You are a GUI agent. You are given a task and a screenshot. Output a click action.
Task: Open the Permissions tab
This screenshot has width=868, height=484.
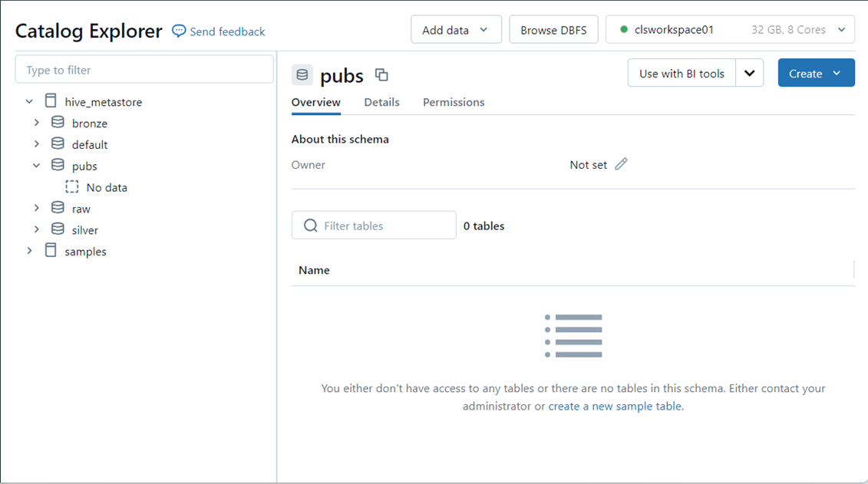[454, 102]
